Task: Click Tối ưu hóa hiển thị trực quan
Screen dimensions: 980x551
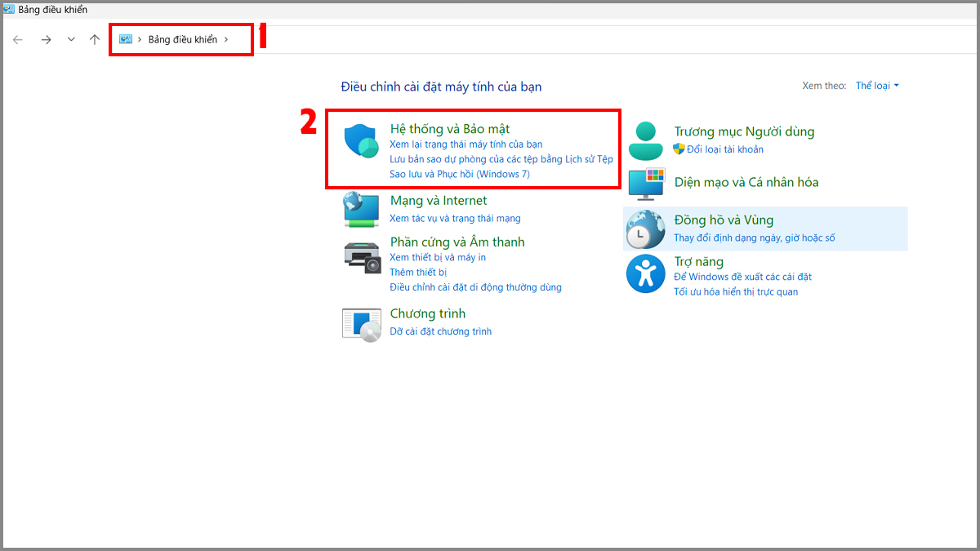Action: [x=736, y=291]
